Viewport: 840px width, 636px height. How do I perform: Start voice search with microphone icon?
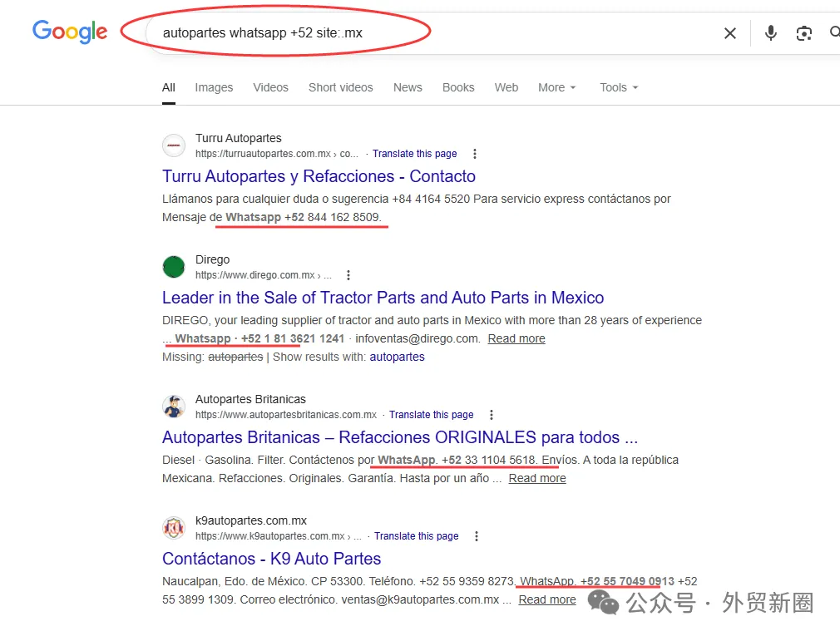click(770, 33)
